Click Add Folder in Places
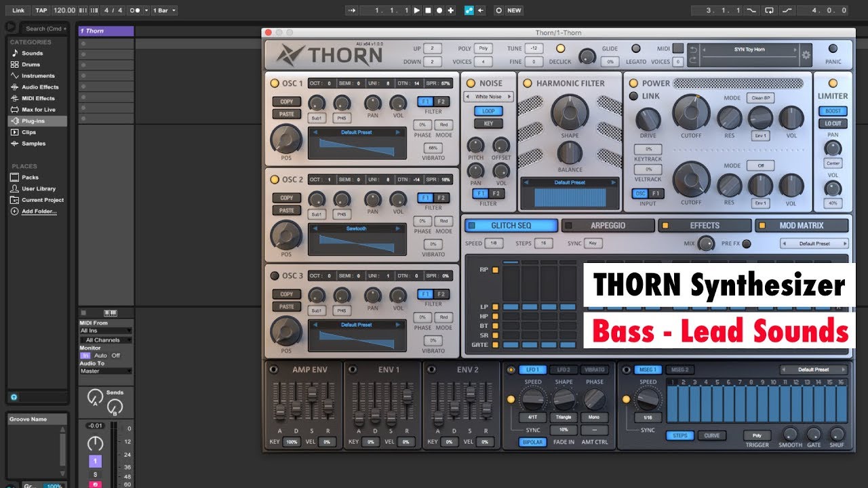 (x=39, y=211)
